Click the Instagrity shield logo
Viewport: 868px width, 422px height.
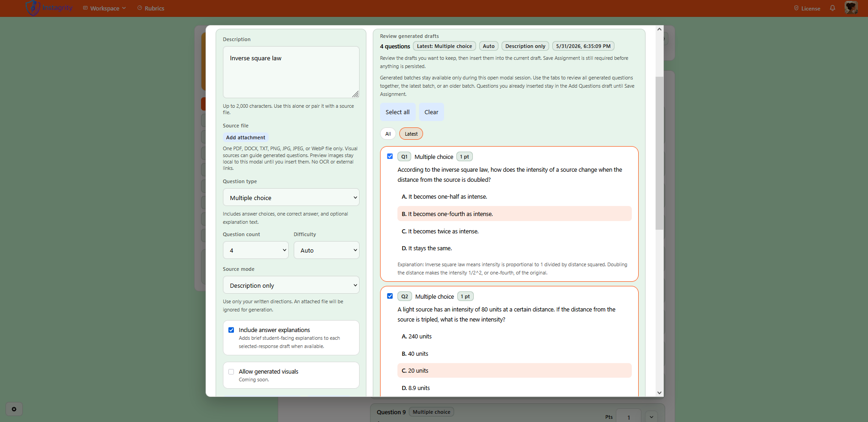pyautogui.click(x=33, y=8)
